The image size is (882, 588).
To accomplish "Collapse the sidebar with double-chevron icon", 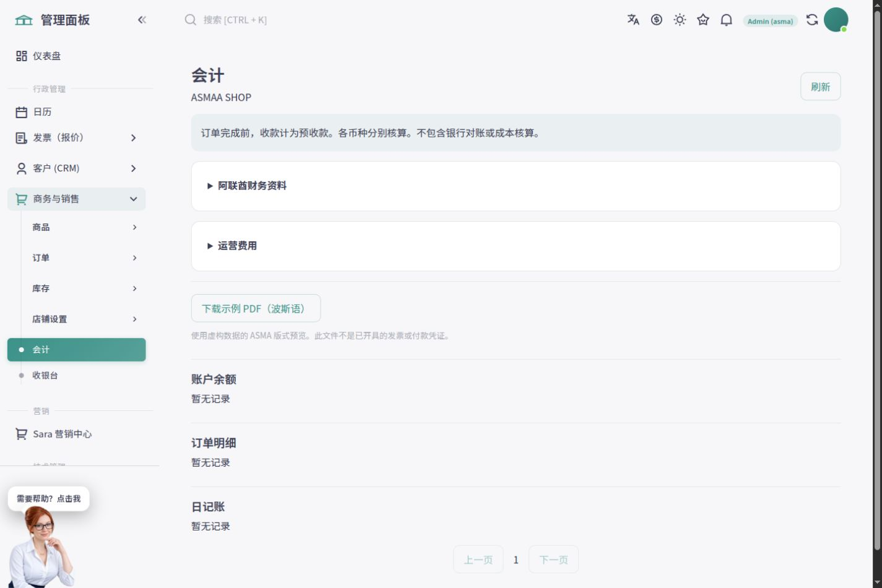I will coord(142,20).
